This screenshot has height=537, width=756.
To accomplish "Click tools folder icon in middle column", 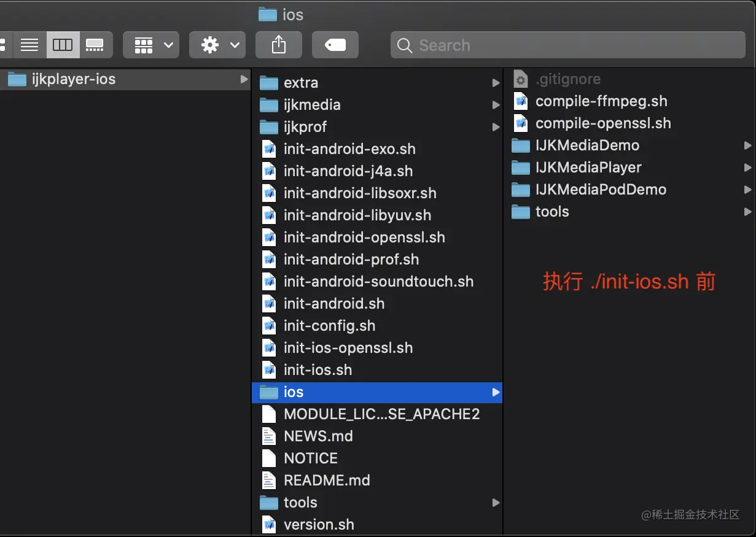I will coord(269,503).
